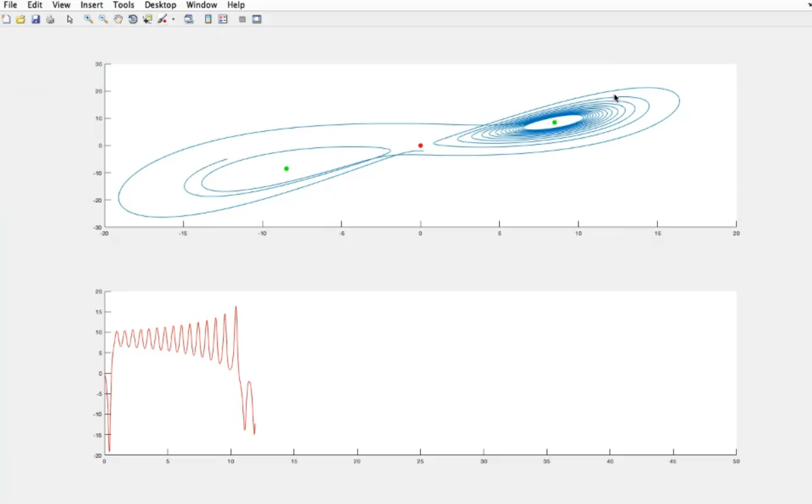The height and width of the screenshot is (504, 812).
Task: Enable the Rotate 3D tool
Action: (133, 19)
